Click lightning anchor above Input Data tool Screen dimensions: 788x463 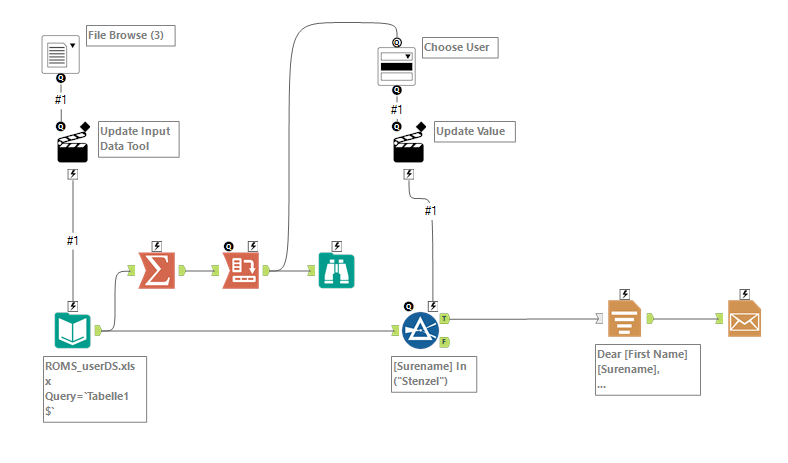(x=73, y=306)
